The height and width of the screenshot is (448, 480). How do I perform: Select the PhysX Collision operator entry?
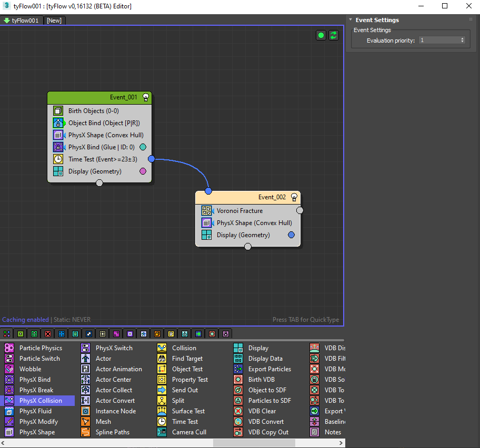[x=37, y=401]
